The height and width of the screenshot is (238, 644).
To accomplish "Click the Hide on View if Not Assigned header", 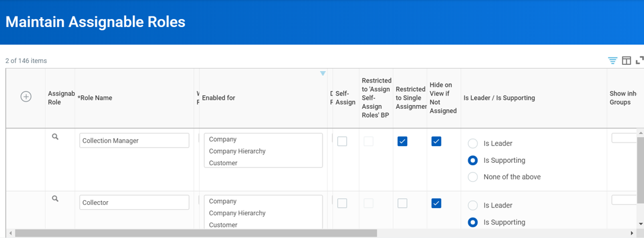I will [x=443, y=98].
